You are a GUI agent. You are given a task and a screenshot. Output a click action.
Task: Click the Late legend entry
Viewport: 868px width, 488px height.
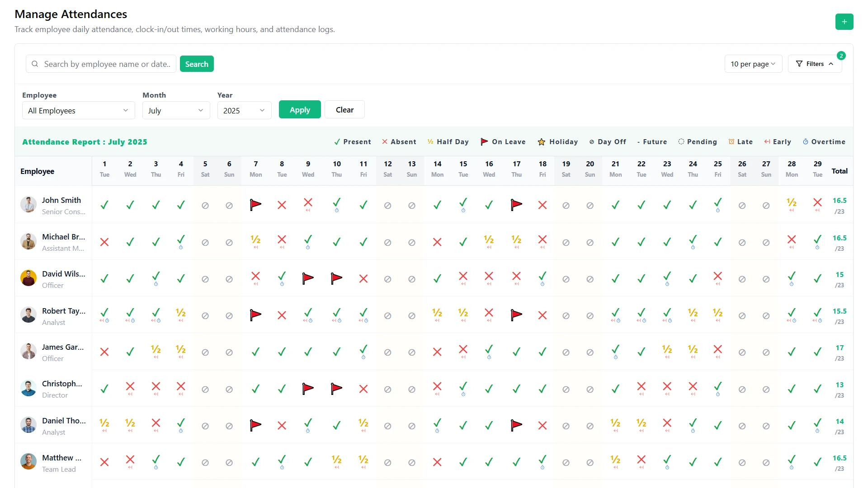point(741,141)
